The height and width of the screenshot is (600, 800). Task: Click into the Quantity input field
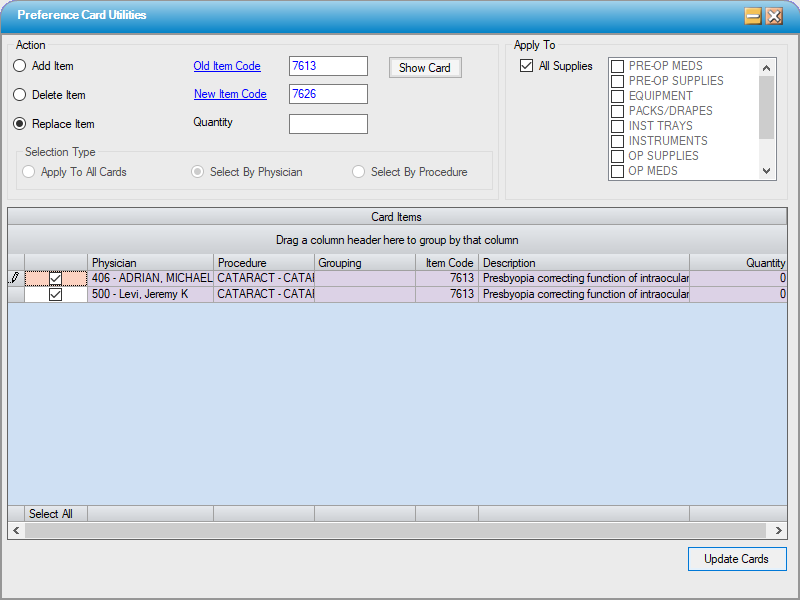(328, 124)
